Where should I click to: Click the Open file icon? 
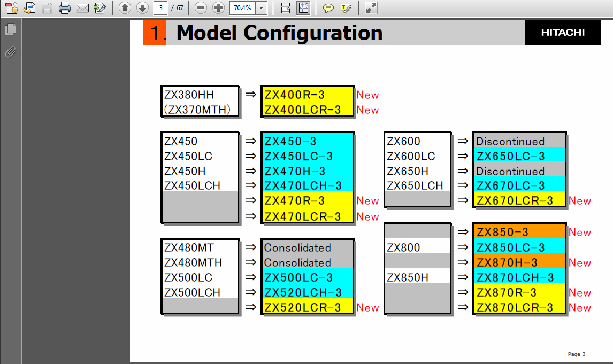(x=29, y=8)
